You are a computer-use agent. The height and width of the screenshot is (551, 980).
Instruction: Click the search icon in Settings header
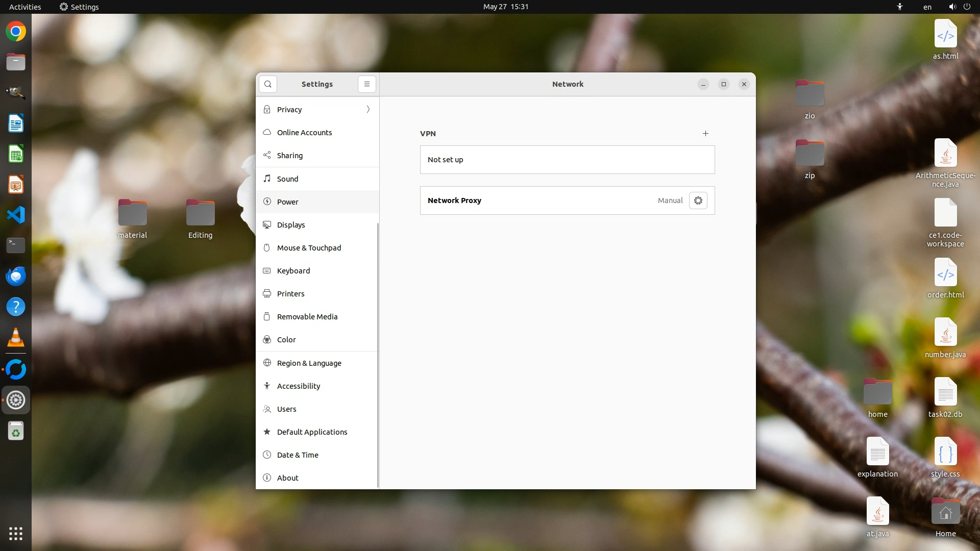tap(268, 84)
